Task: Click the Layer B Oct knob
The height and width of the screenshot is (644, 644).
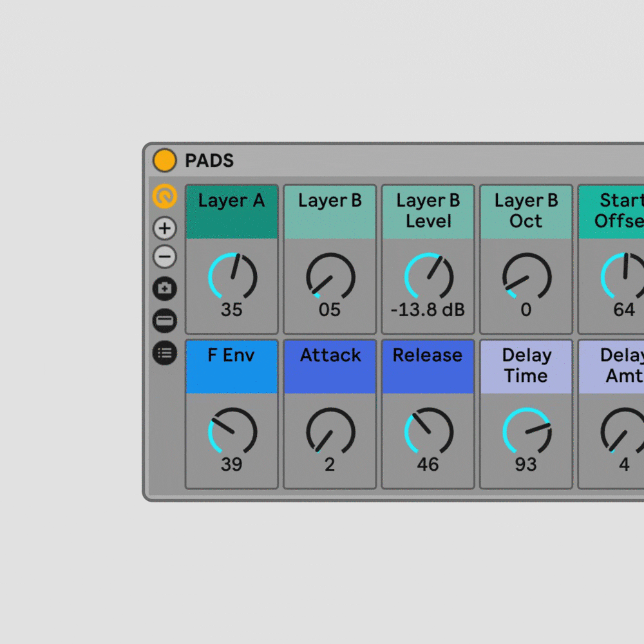Action: [527, 276]
